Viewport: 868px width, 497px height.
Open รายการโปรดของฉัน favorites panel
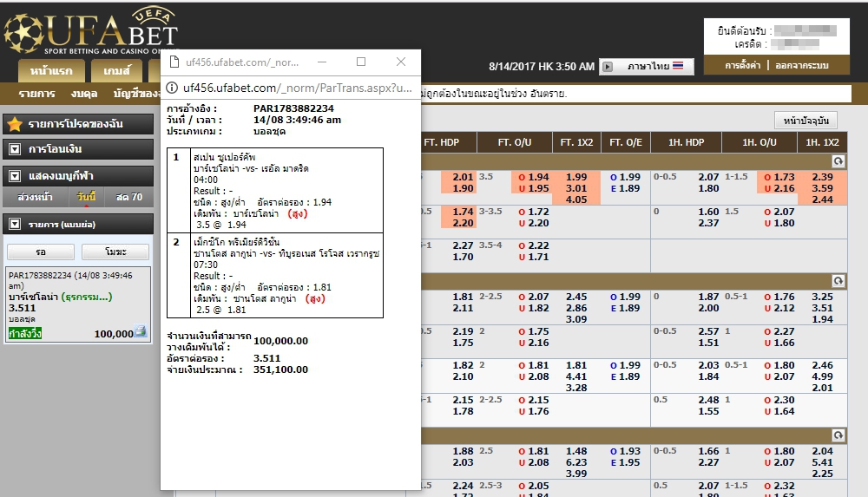tap(78, 124)
